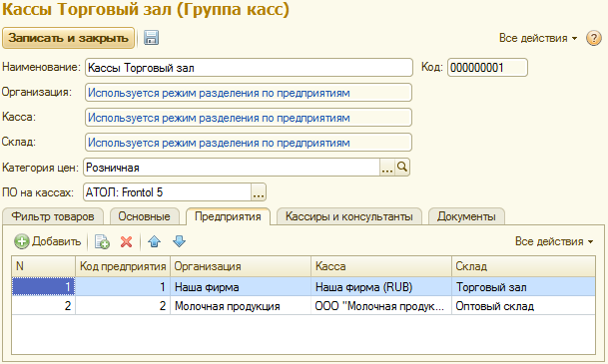
Task: Expand table Все действия menu
Action: (554, 241)
